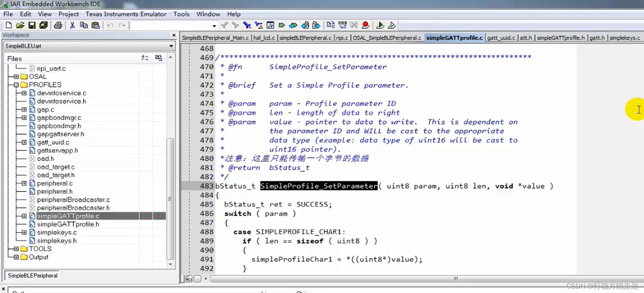Expand the OSAL folder
Image resolution: width=644 pixels, height=293 pixels.
[16, 77]
